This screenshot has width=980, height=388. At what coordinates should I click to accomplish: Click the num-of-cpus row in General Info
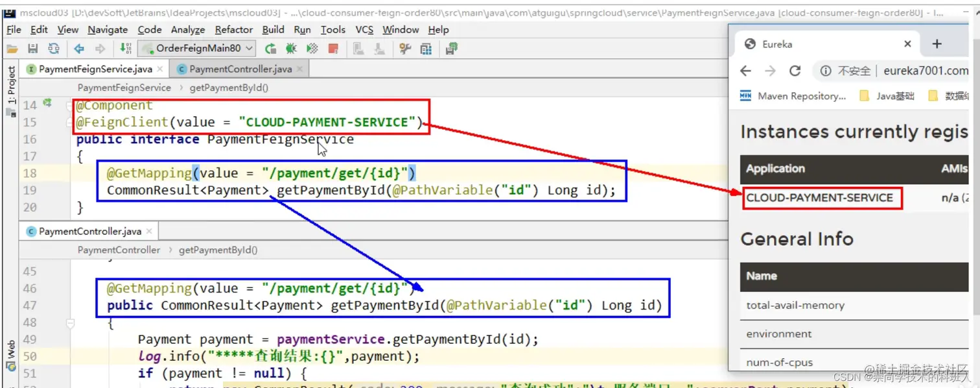tap(854, 362)
